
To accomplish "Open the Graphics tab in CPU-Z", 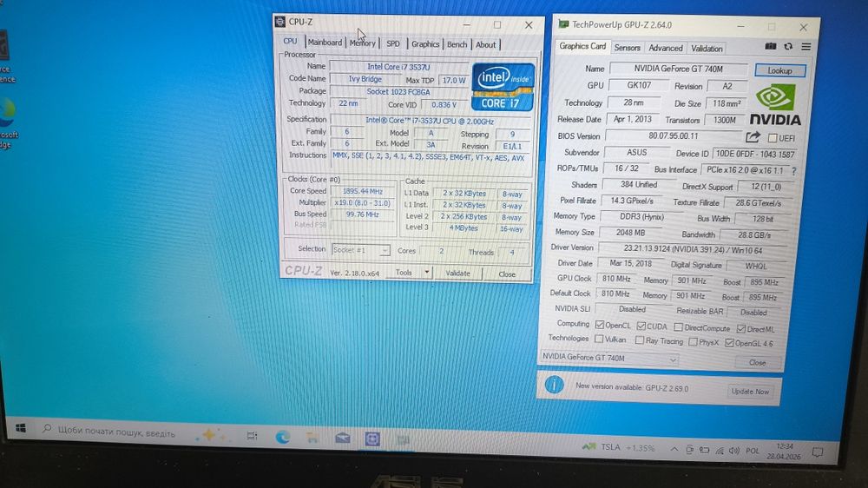I will click(425, 44).
